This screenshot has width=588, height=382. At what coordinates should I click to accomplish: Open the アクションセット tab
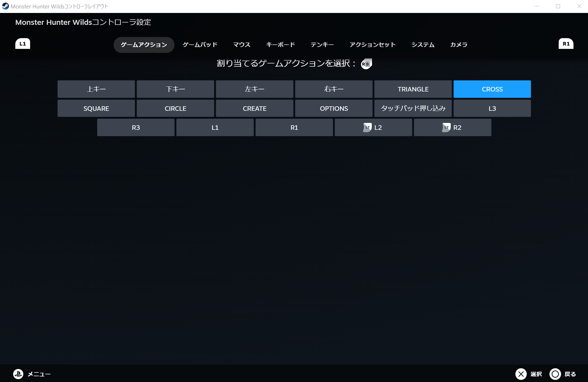tap(373, 45)
